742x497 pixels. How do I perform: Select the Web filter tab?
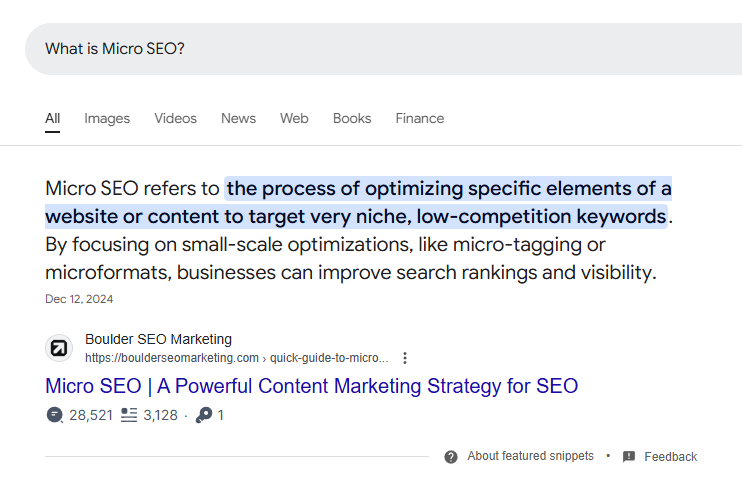294,118
